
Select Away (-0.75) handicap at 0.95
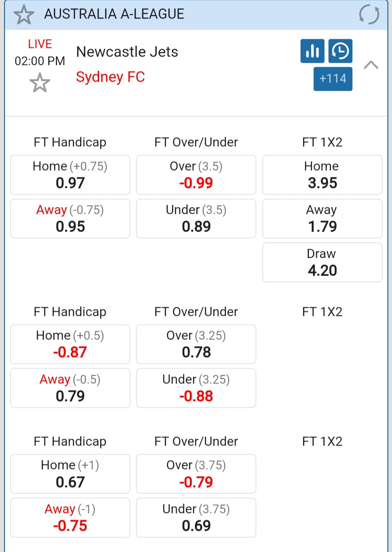point(70,219)
